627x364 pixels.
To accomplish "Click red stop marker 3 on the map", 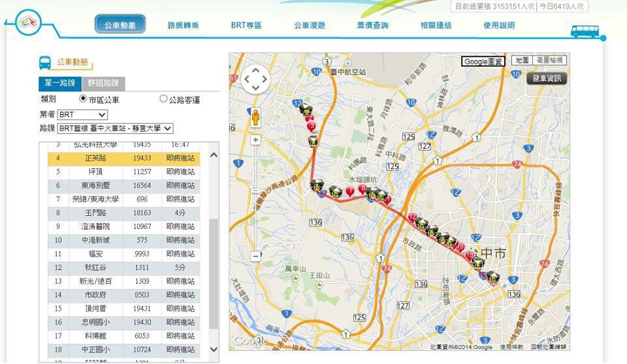I will point(312,127).
